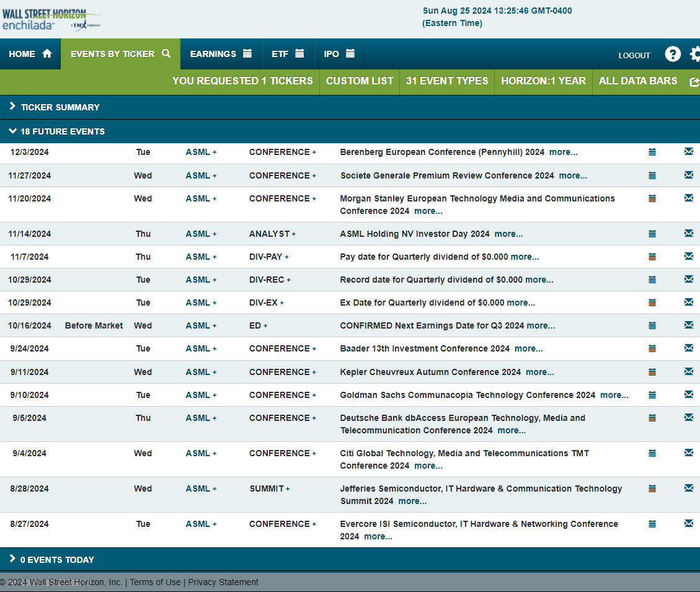700x592 pixels.
Task: Open the IPO tab
Action: 339,54
